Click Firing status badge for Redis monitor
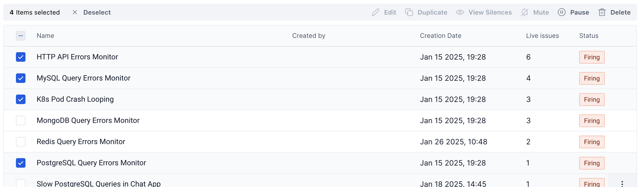644x187 pixels. pos(592,142)
